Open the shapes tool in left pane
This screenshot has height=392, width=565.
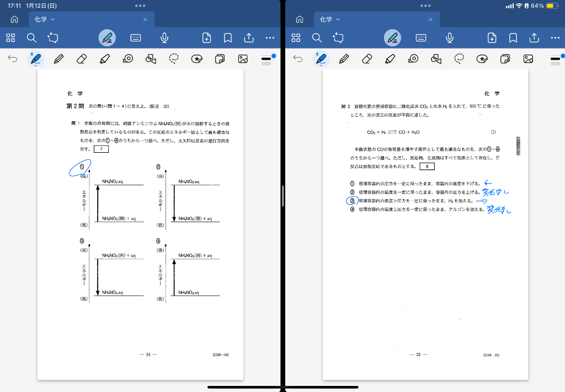(151, 58)
